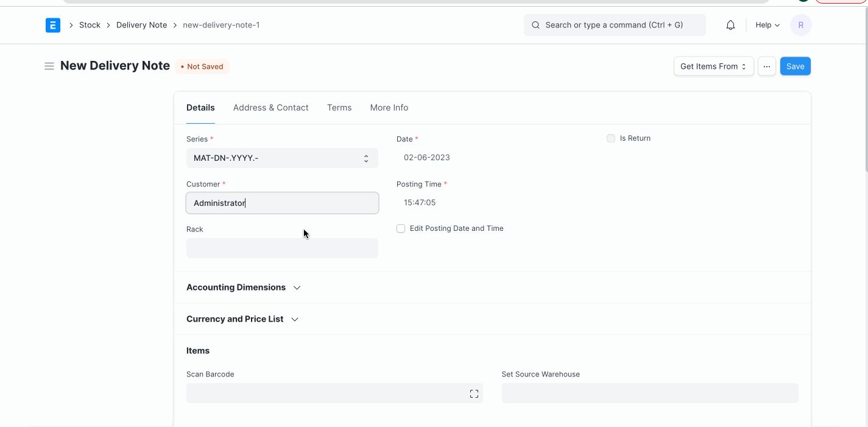Navigate to the Stock breadcrumb link
The image size is (868, 427).
point(90,25)
